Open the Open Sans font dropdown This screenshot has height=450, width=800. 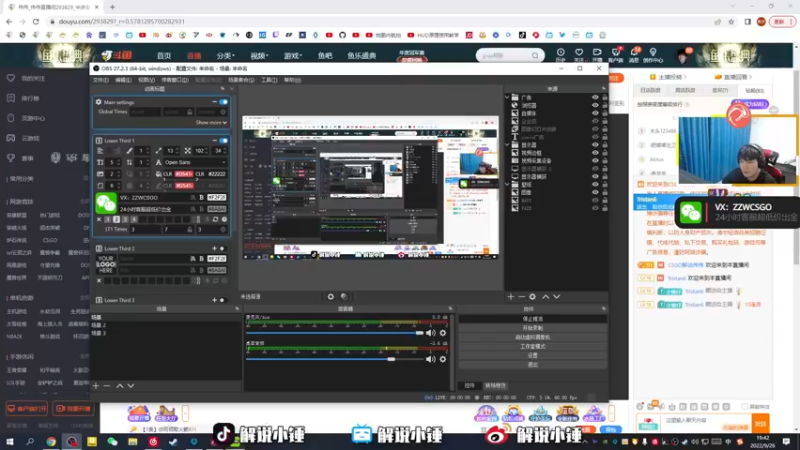tap(194, 162)
